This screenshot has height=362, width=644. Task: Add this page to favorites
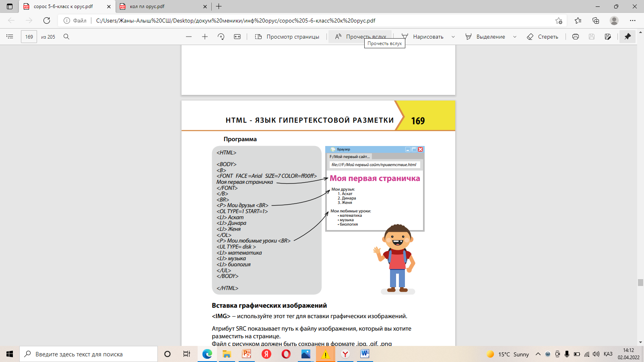pyautogui.click(x=559, y=21)
